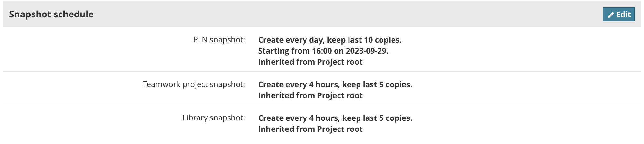Screen dimensions: 644x144
Task: Select the Snapshot schedule heading
Action: click(x=51, y=14)
